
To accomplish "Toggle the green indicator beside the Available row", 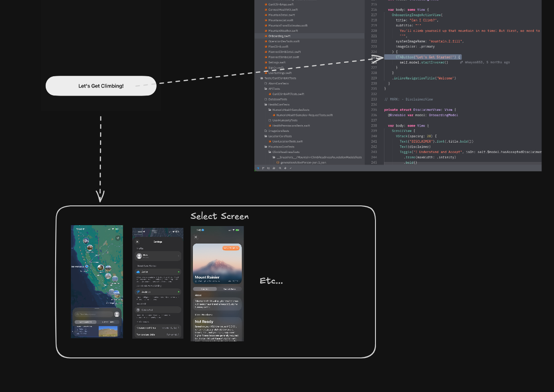I will click(x=179, y=292).
